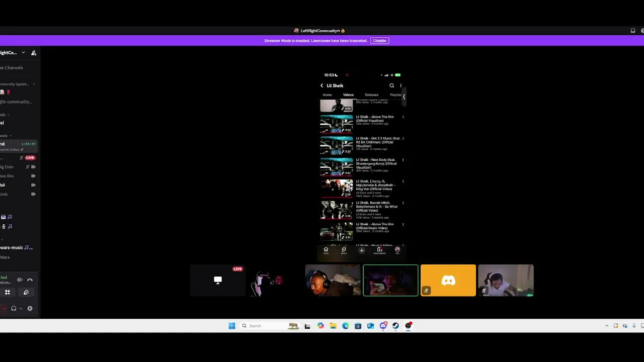Open Above The Rim Official Music Video title
The image size is (644, 362).
[375, 226]
